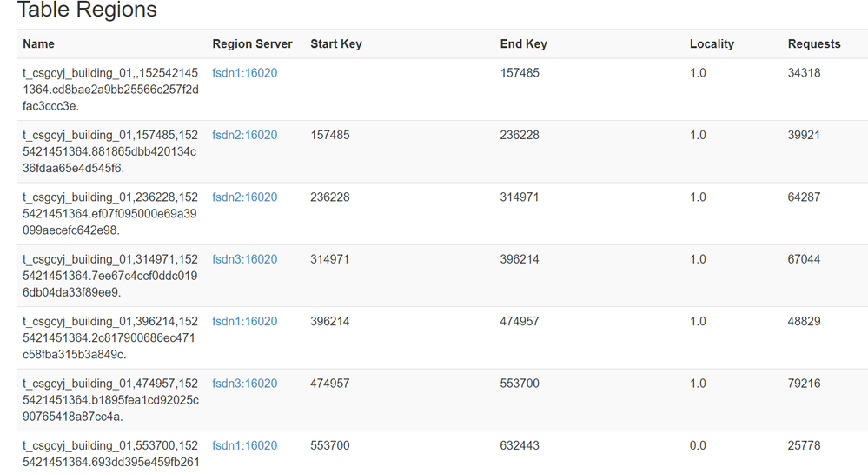Click end key 157485 in first row
The width and height of the screenshot is (868, 474).
click(520, 73)
